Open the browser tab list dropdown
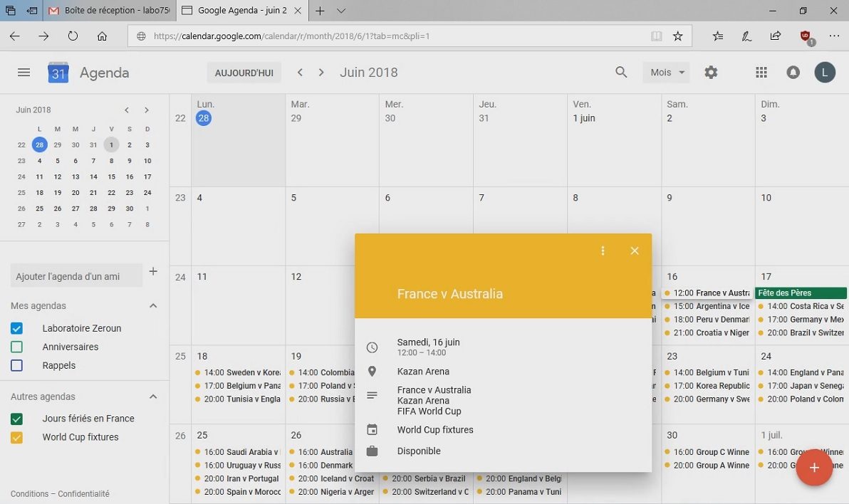849x504 pixels. point(341,11)
